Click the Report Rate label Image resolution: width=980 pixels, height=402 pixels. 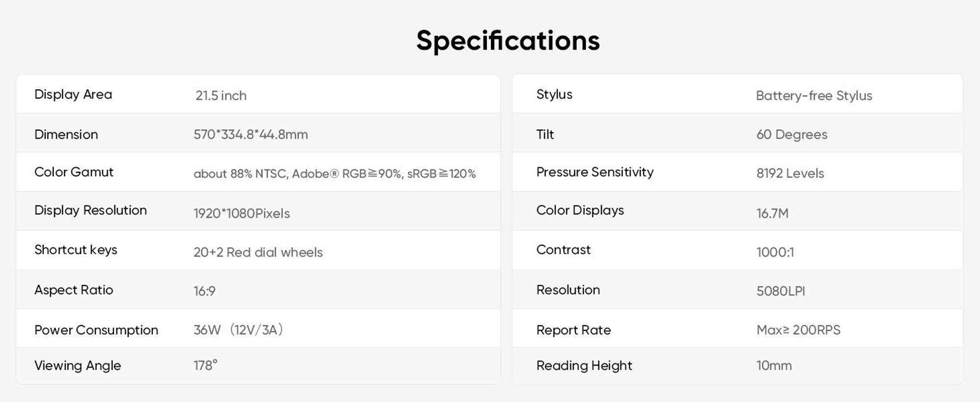click(x=574, y=330)
